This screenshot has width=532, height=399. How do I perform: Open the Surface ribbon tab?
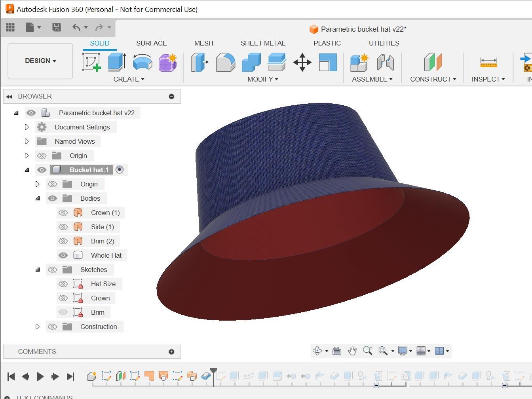151,43
